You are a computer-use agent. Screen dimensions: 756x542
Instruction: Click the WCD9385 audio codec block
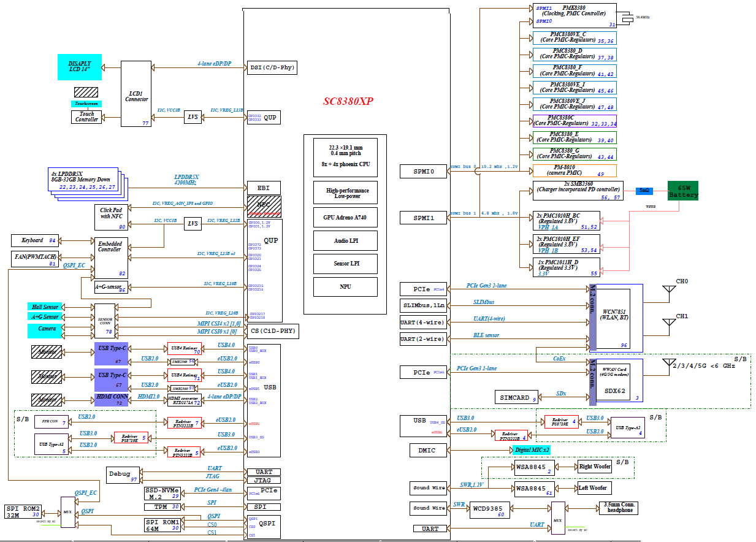pyautogui.click(x=487, y=511)
